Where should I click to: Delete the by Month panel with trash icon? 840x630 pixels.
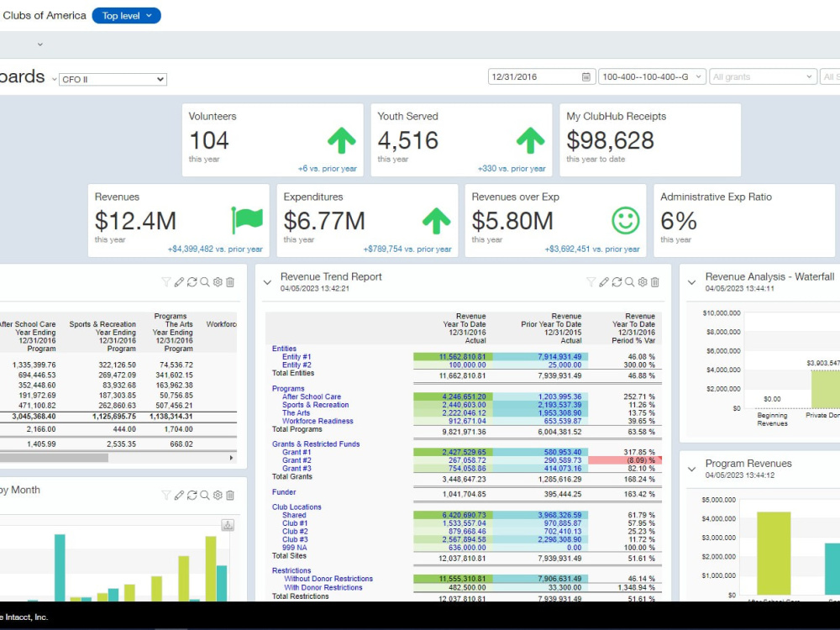pos(230,495)
